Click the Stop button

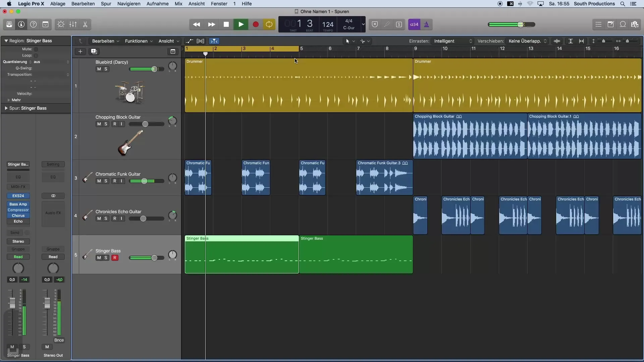click(226, 24)
